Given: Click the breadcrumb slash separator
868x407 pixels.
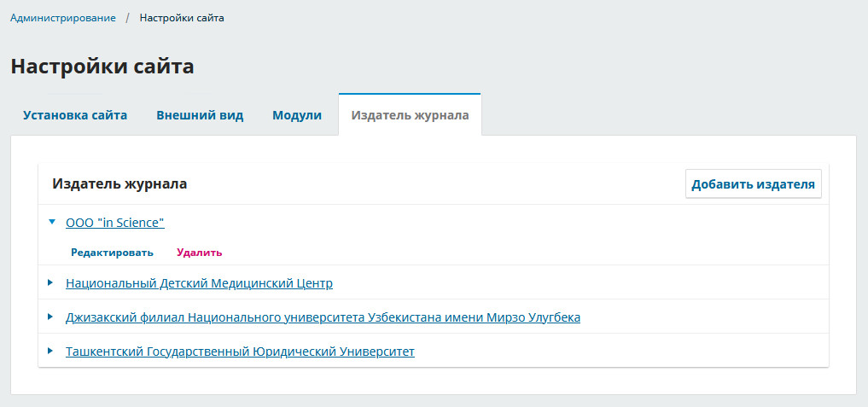Looking at the screenshot, I should tap(127, 18).
